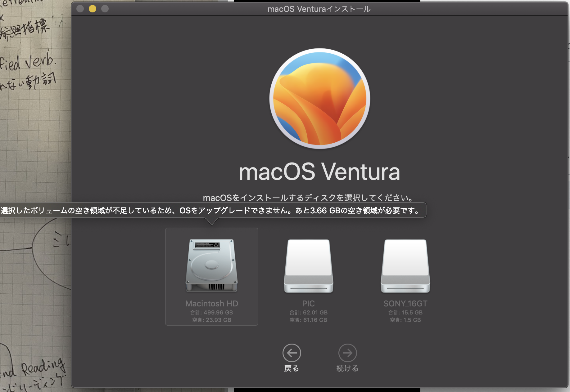
Task: Select the Macintosh HD disk icon
Action: [x=212, y=266]
